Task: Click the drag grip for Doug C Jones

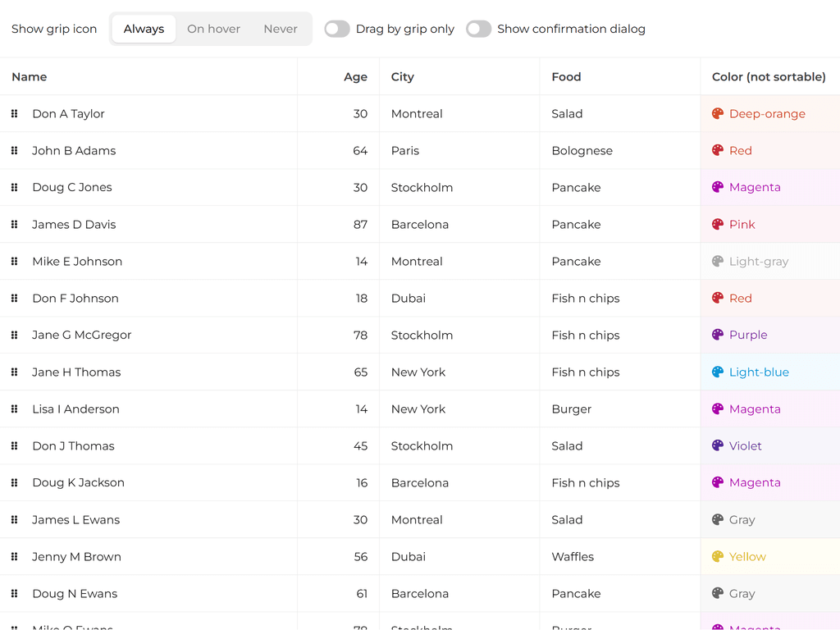Action: (x=14, y=188)
